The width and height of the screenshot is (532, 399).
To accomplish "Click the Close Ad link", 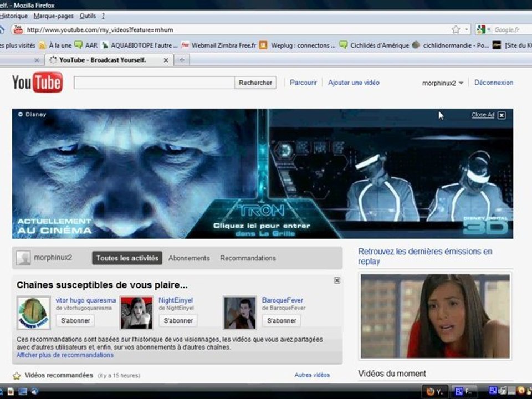I will pyautogui.click(x=483, y=115).
